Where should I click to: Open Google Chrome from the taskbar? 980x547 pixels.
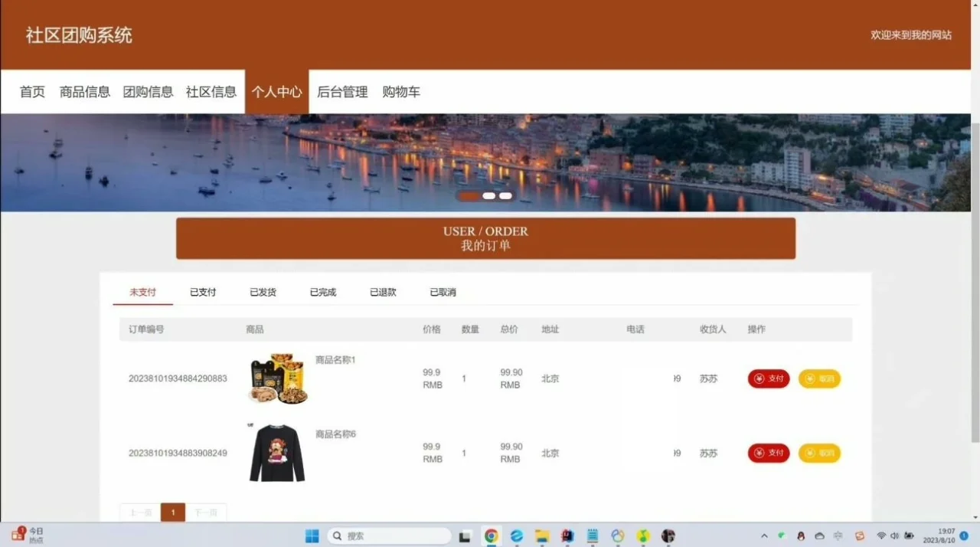click(x=491, y=536)
